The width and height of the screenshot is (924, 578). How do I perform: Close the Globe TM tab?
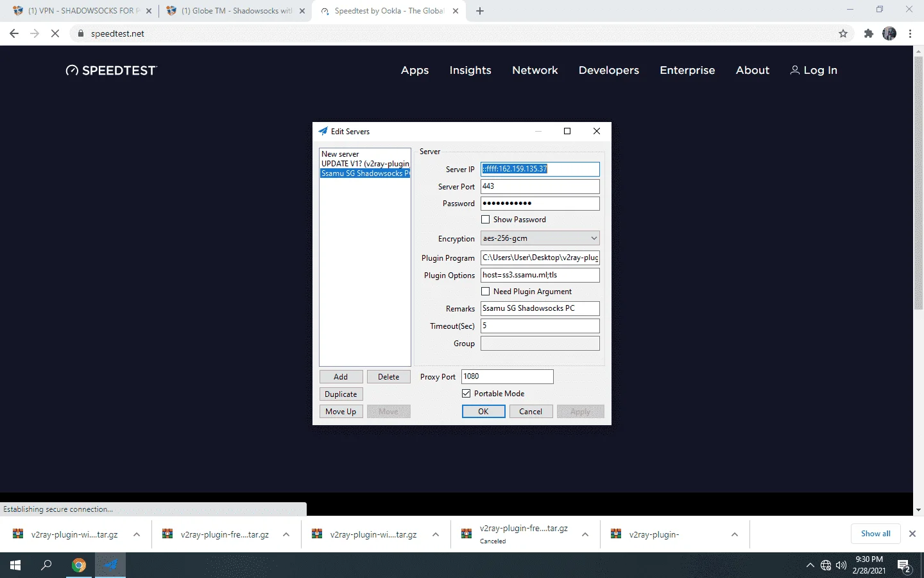[x=302, y=11]
